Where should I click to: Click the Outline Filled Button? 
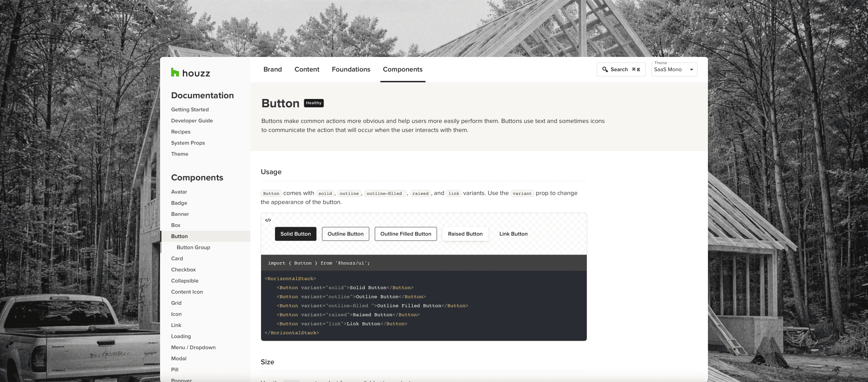[x=406, y=234]
